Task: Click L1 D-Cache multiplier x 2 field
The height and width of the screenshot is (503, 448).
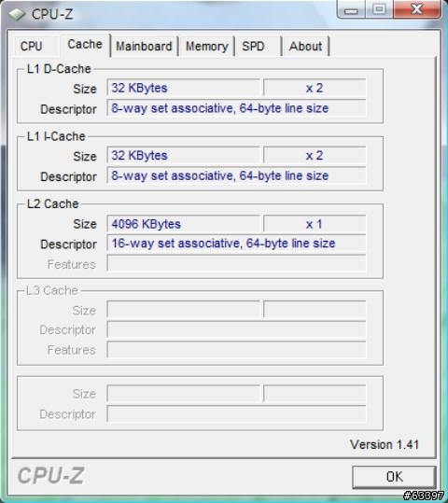Action: tap(315, 88)
